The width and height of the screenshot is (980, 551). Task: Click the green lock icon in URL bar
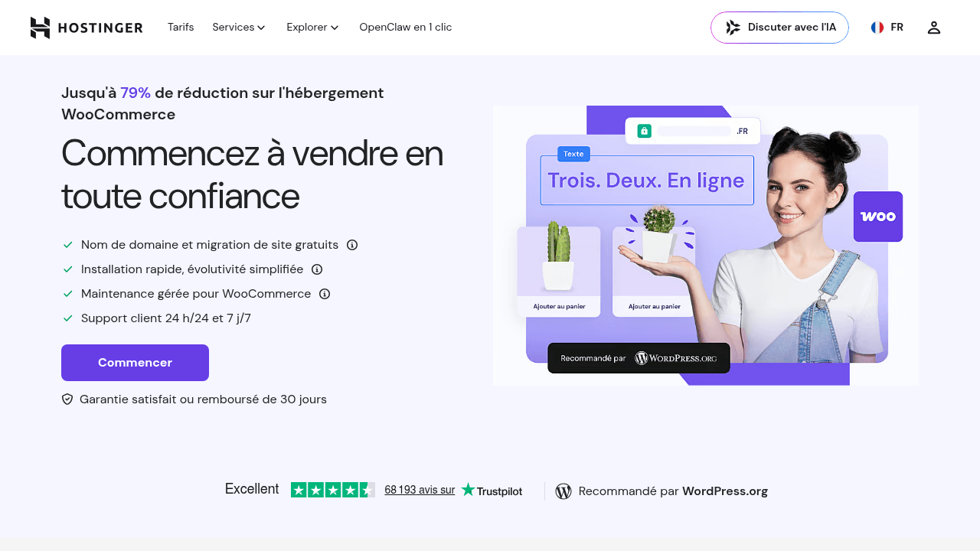(x=645, y=131)
